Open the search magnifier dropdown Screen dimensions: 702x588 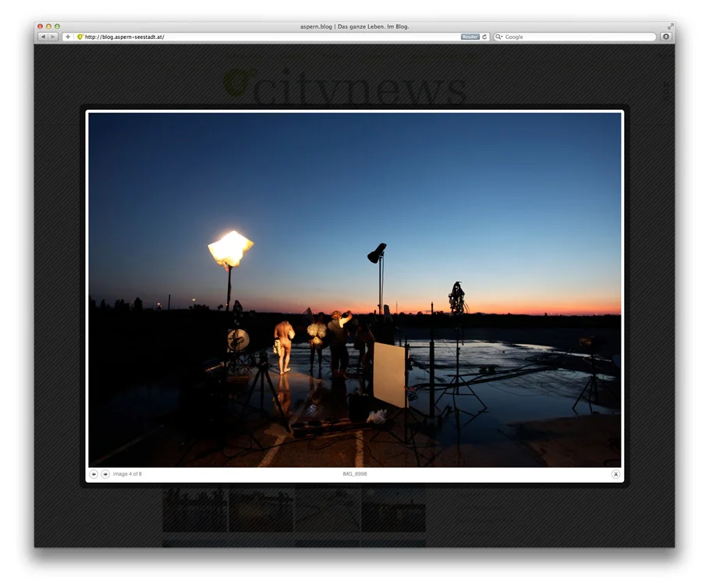[498, 37]
